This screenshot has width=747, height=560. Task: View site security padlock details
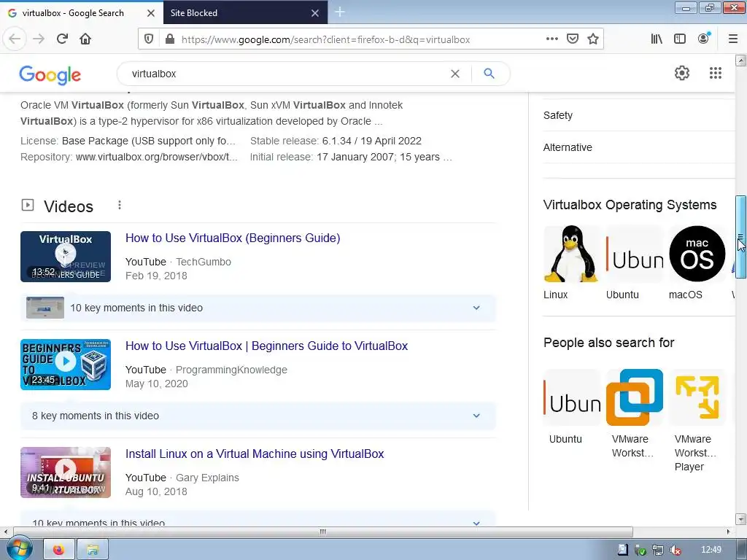coord(169,39)
